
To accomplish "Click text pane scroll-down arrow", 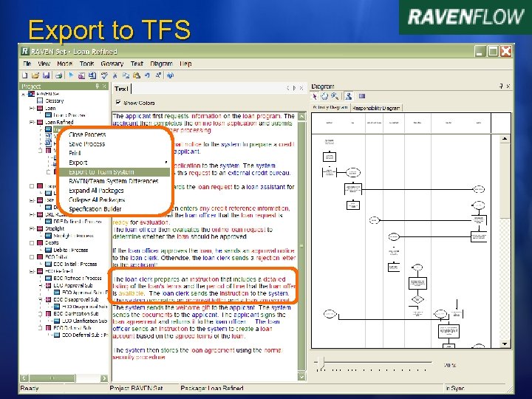I will 301,376.
